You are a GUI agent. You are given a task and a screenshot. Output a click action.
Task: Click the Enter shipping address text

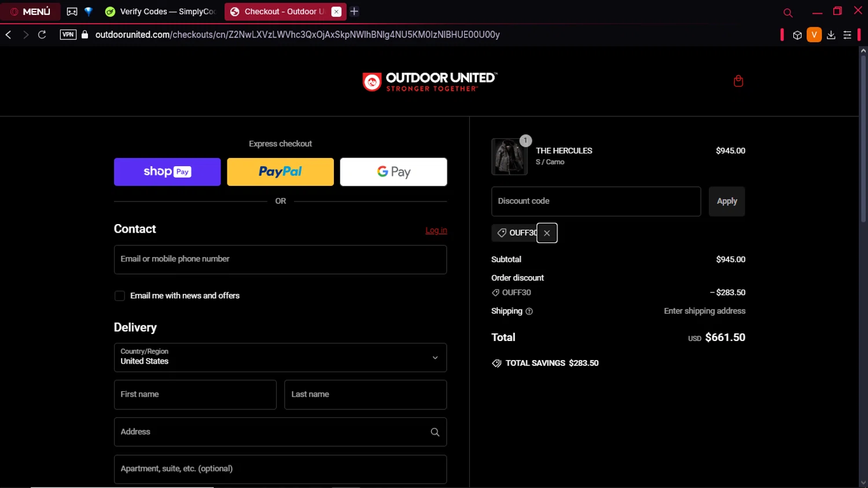point(705,311)
